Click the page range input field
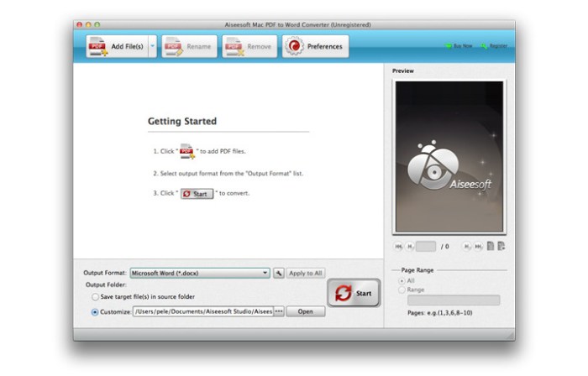Viewport: 588px width, 376px height. tap(454, 300)
